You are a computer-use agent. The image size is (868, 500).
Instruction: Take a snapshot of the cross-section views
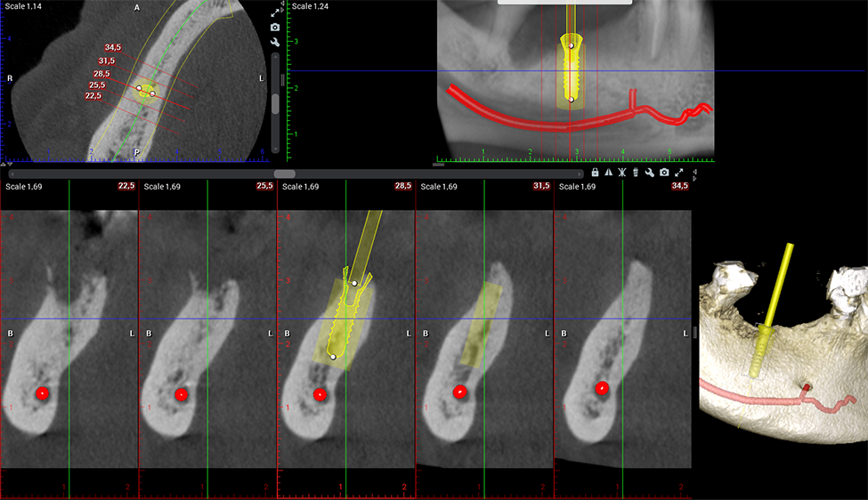point(664,173)
